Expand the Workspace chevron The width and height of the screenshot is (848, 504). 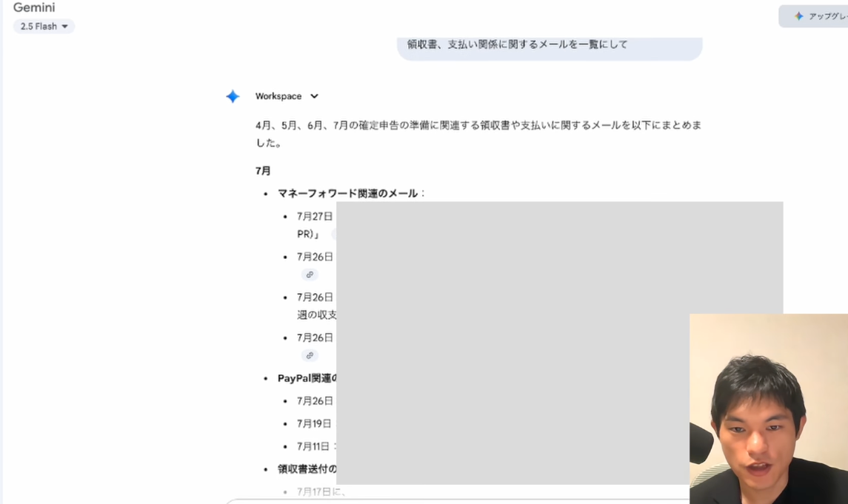click(314, 96)
